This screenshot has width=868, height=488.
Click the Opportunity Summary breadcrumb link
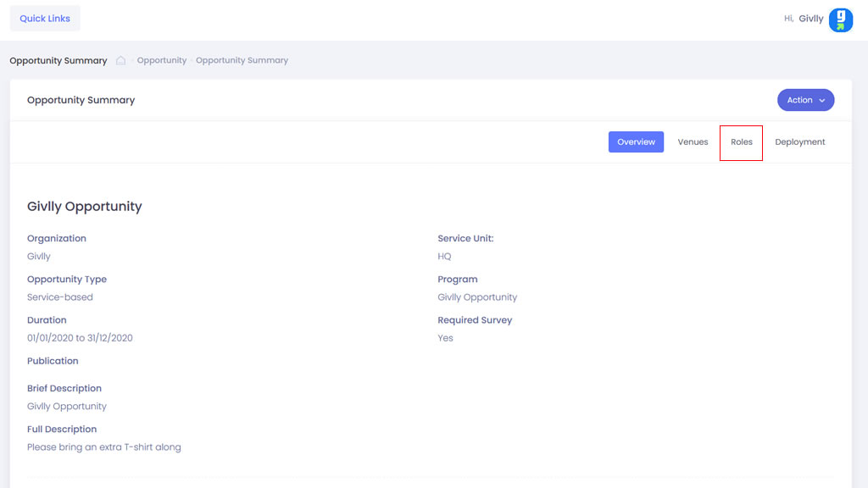click(x=242, y=61)
